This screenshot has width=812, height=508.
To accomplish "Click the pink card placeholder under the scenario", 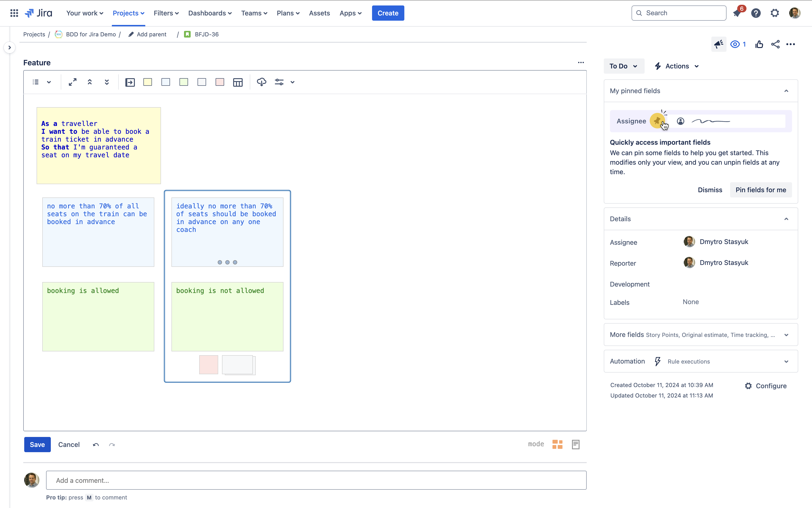I will coord(208,364).
